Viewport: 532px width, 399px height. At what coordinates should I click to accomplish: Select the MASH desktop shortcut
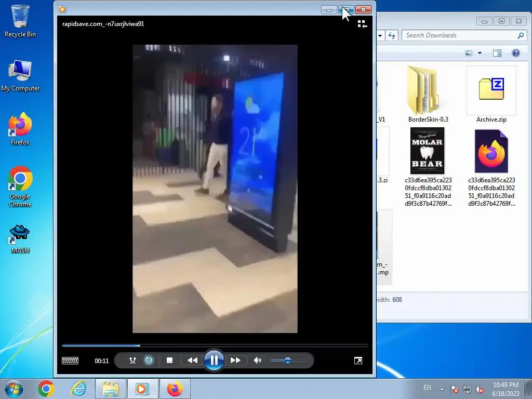point(20,239)
